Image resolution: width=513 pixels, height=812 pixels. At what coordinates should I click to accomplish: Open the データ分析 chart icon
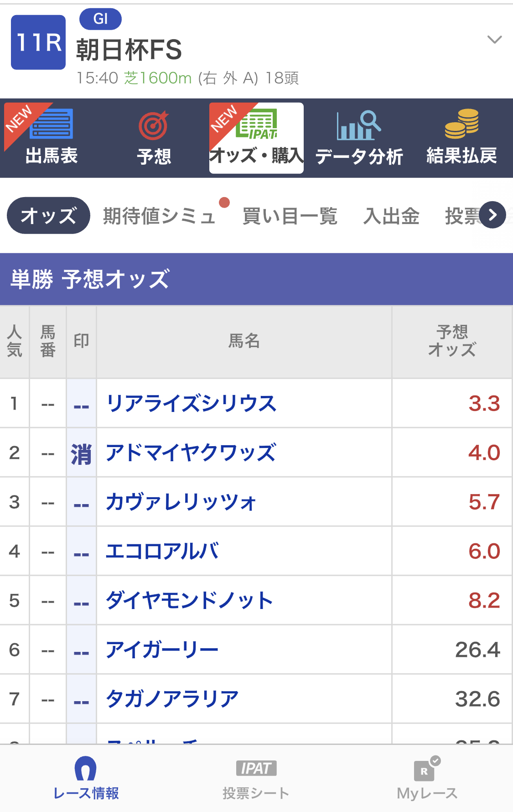(x=359, y=125)
